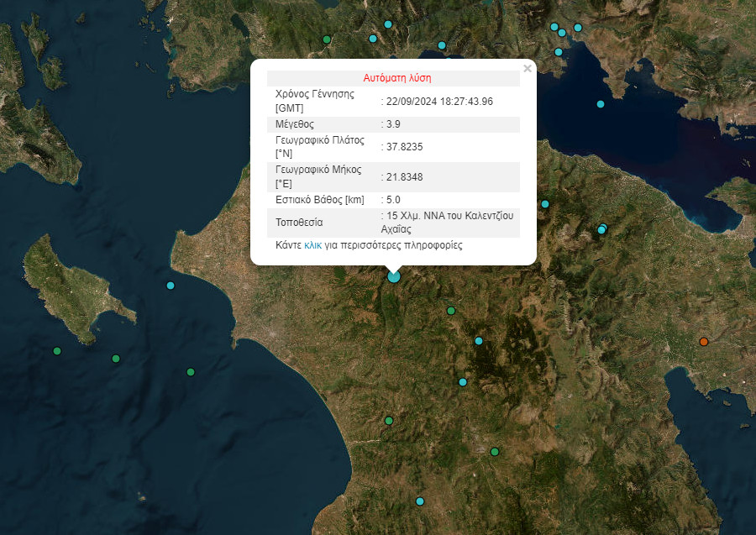
Task: Select cyan marker in the gulf waters
Action: click(601, 104)
